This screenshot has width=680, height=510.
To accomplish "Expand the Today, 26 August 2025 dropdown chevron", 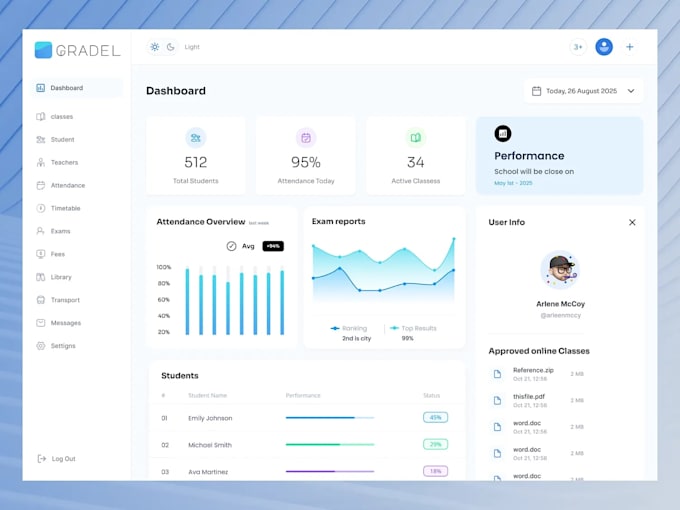I will click(x=631, y=91).
